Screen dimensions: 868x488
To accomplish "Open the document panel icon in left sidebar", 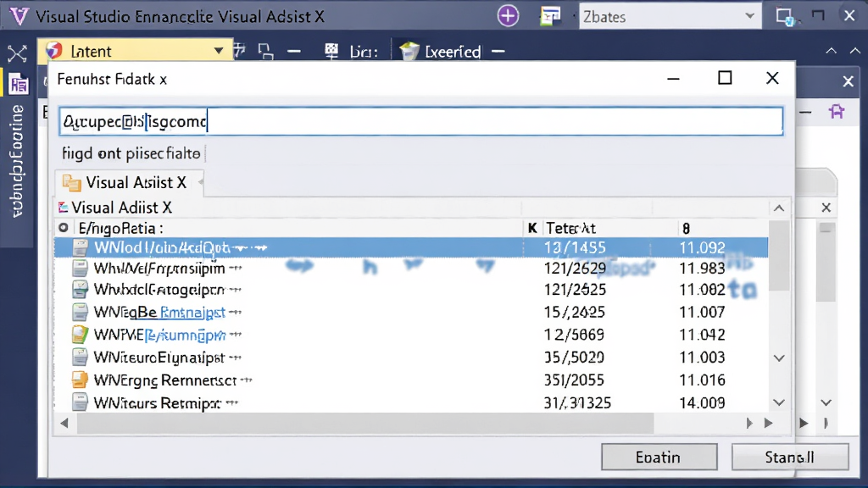I will click(19, 84).
